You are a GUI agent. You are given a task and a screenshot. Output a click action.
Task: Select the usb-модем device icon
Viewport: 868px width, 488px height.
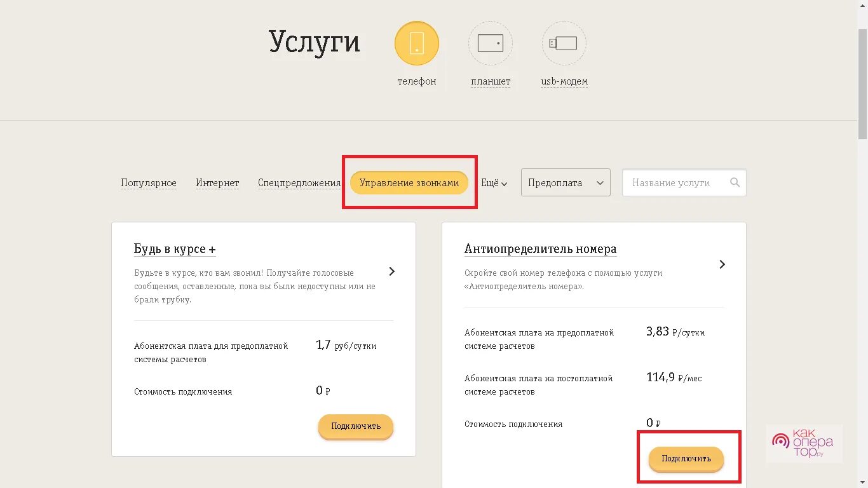pyautogui.click(x=564, y=44)
